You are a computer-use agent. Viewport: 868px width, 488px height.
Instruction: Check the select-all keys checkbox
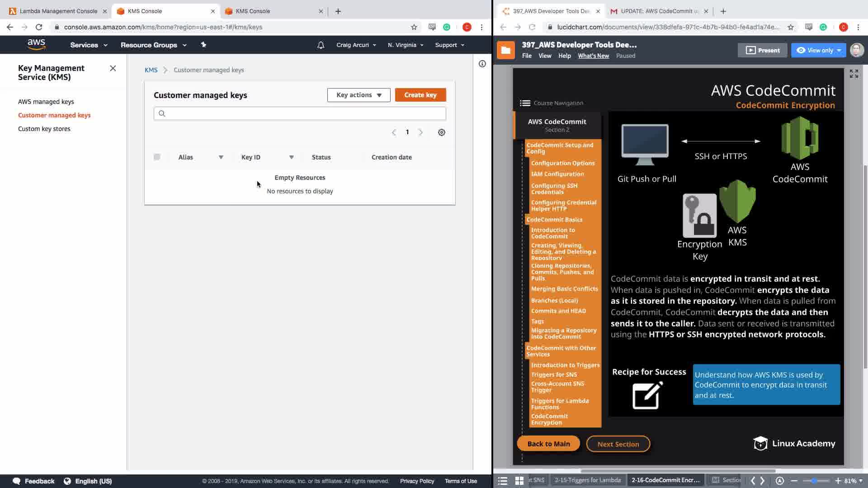157,157
